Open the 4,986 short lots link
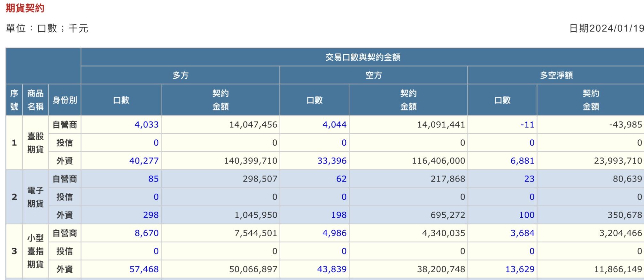 pyautogui.click(x=334, y=233)
